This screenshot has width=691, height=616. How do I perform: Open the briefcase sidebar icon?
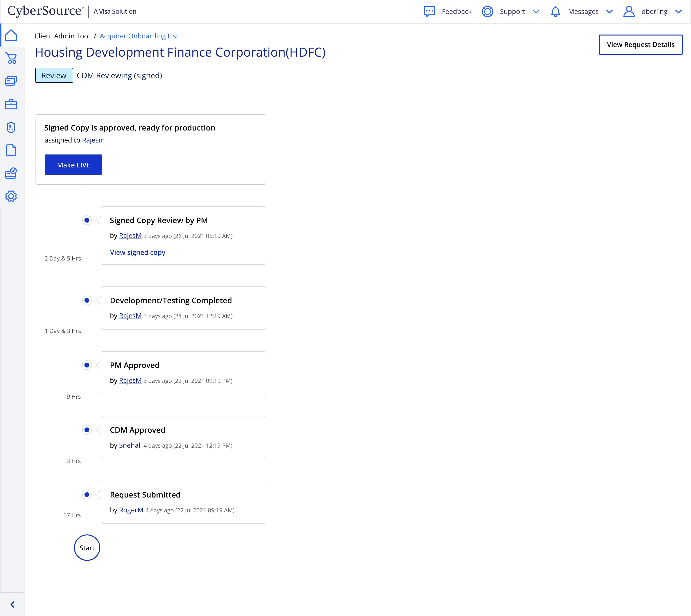(11, 104)
